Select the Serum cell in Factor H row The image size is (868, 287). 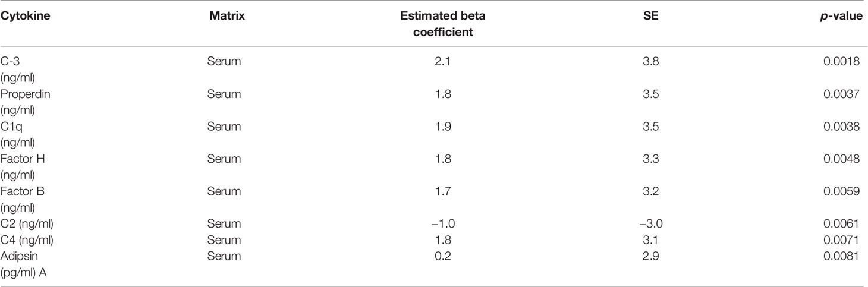coord(224,159)
